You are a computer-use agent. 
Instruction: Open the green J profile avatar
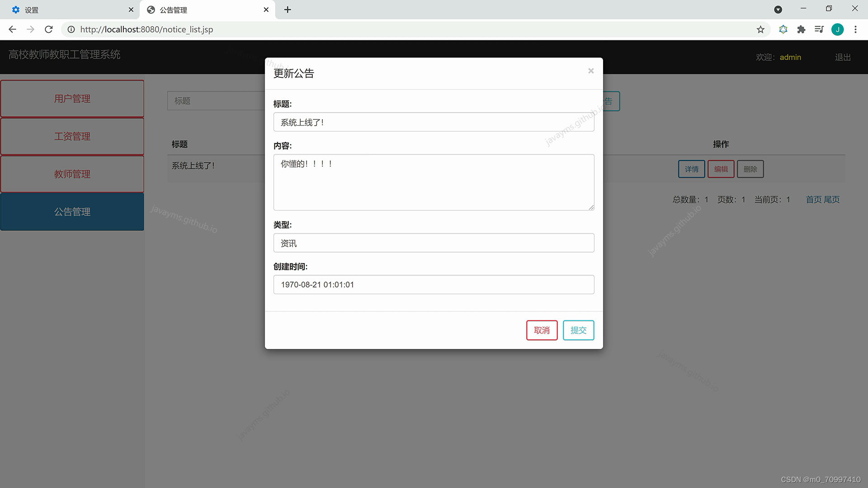point(837,29)
